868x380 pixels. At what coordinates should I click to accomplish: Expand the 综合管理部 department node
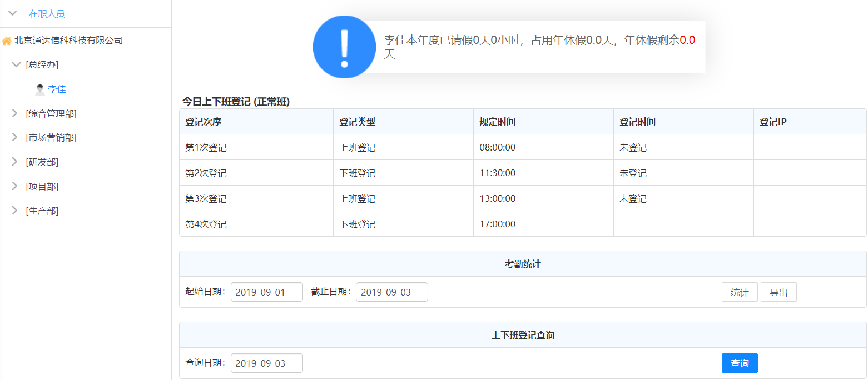[x=15, y=113]
